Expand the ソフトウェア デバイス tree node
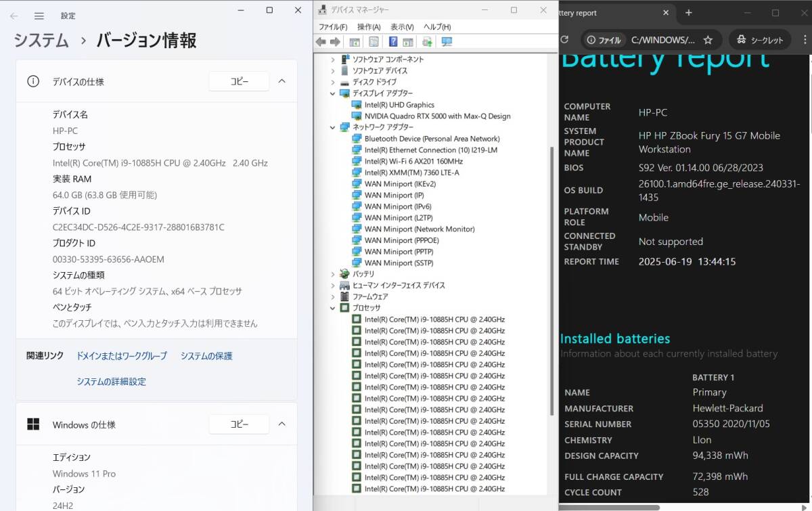The image size is (812, 511). (333, 71)
